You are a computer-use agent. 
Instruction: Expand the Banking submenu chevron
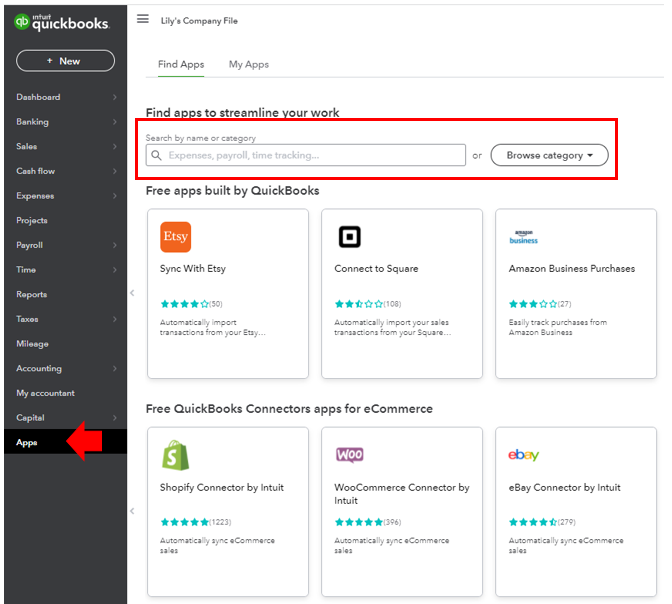coord(114,122)
